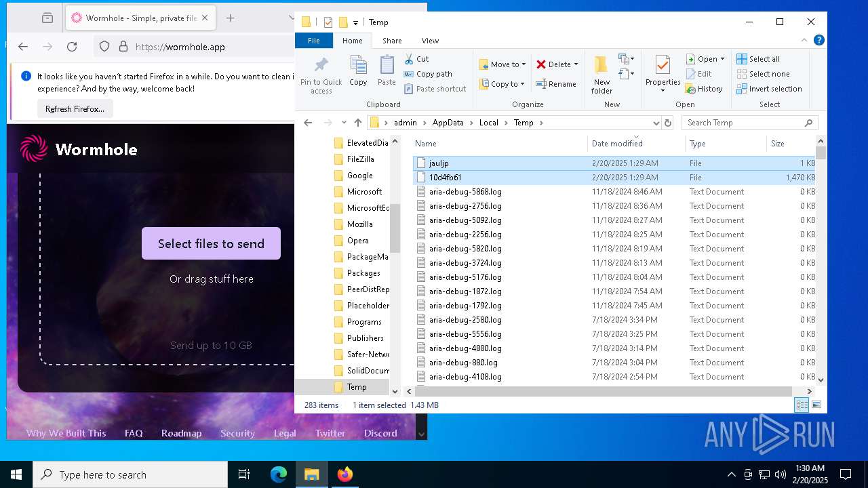Open Task View on taskbar
The width and height of the screenshot is (868, 488).
[x=244, y=474]
